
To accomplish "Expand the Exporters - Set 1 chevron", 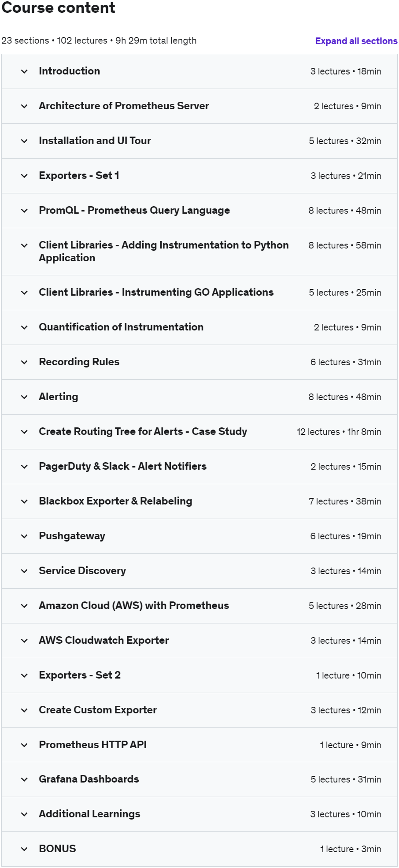I will tap(24, 176).
